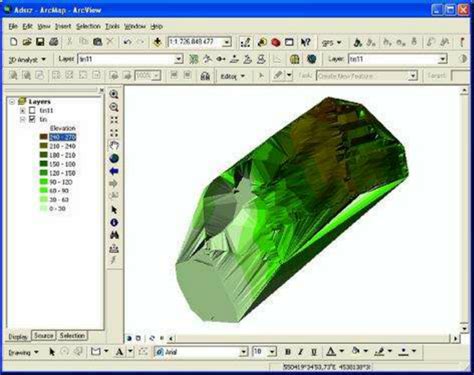Screen dimensions: 474x375
Task: Toggle Italic text formatting
Action: (x=300, y=352)
